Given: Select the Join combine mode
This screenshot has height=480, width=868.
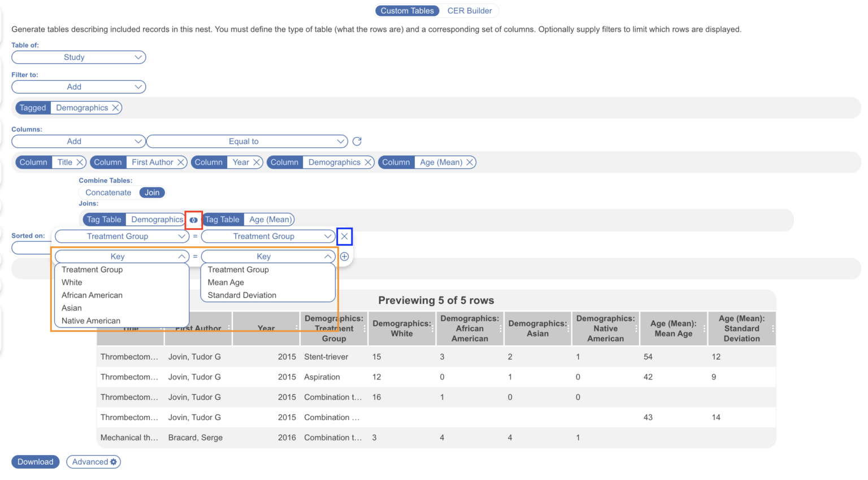Looking at the screenshot, I should (151, 192).
